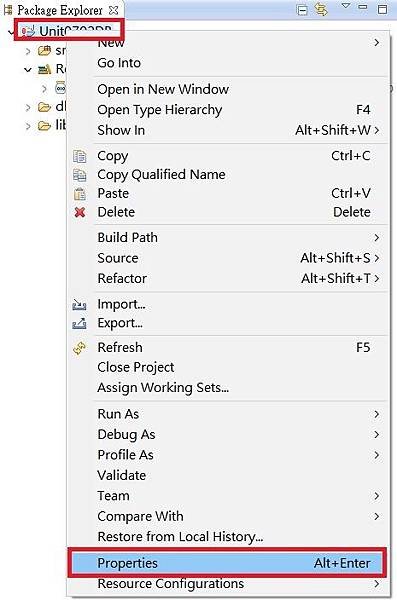Expand the src folder node
The image size is (397, 600).
(x=28, y=51)
